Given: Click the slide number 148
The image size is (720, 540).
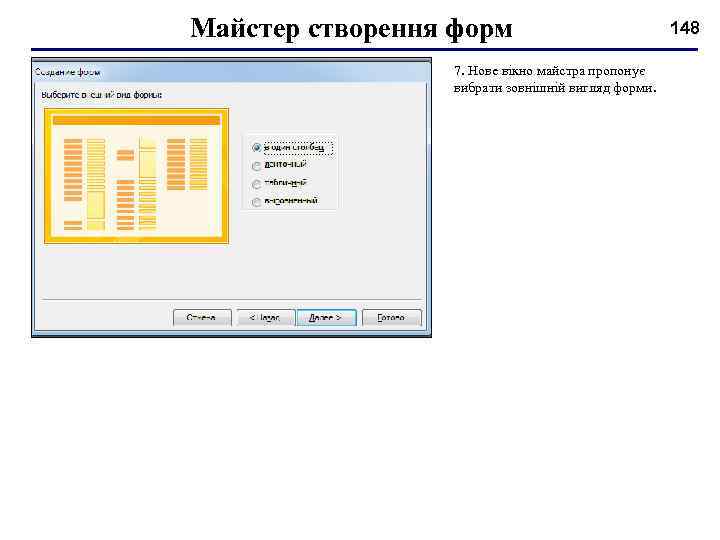Looking at the screenshot, I should (x=685, y=28).
